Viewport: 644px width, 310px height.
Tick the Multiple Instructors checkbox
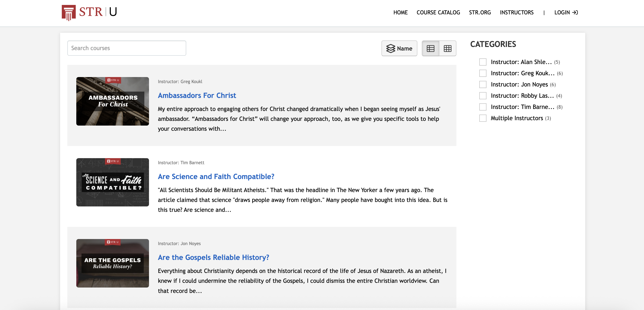(483, 118)
